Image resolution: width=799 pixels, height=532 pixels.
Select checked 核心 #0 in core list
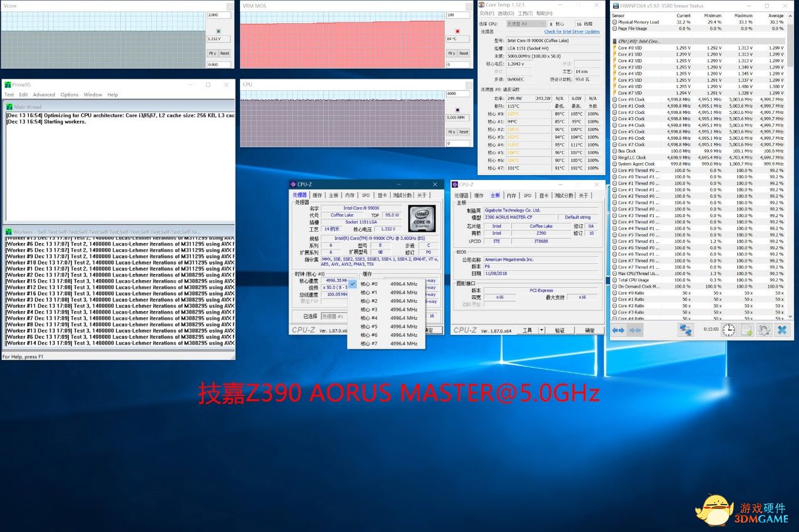386,284
